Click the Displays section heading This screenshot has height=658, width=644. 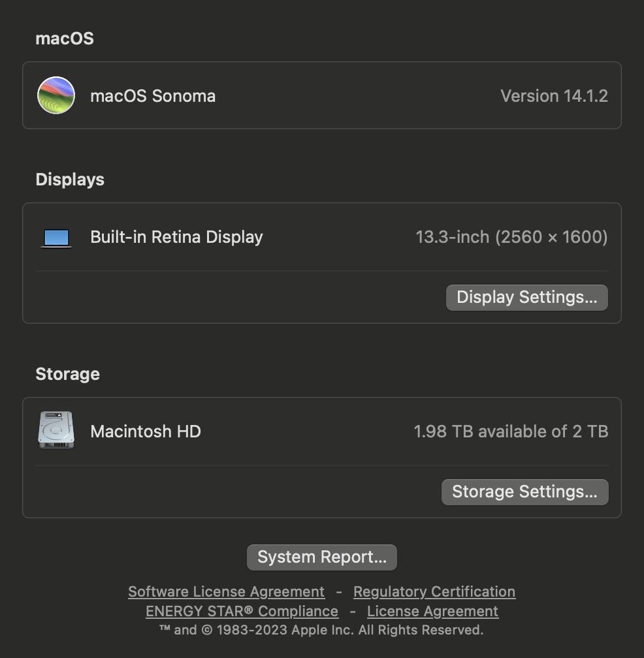tap(70, 180)
